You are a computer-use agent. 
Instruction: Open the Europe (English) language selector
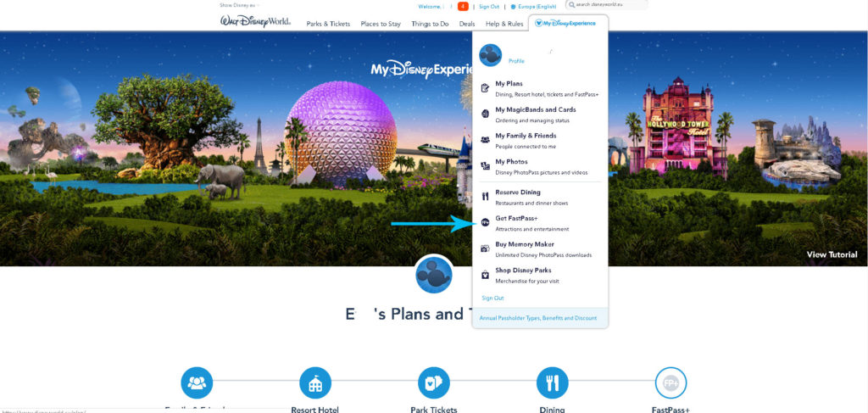[x=536, y=7]
